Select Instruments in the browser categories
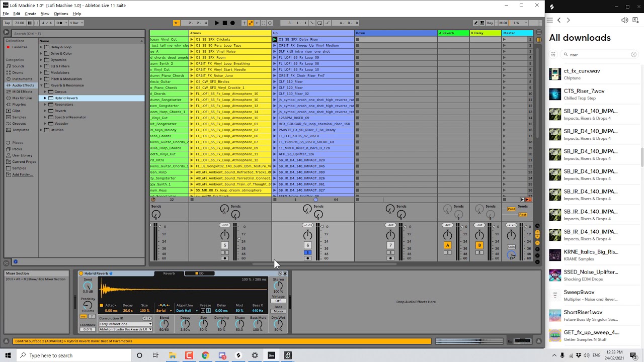 click(22, 79)
